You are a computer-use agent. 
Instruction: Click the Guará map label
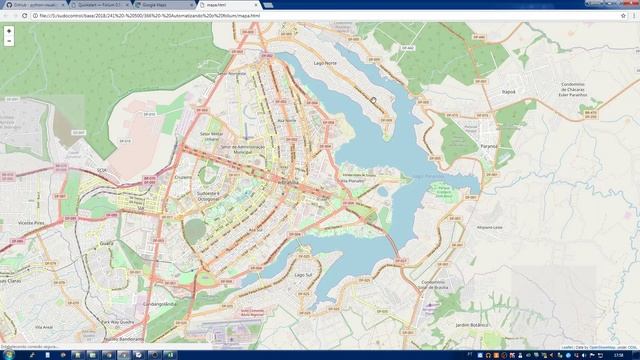pyautogui.click(x=107, y=243)
